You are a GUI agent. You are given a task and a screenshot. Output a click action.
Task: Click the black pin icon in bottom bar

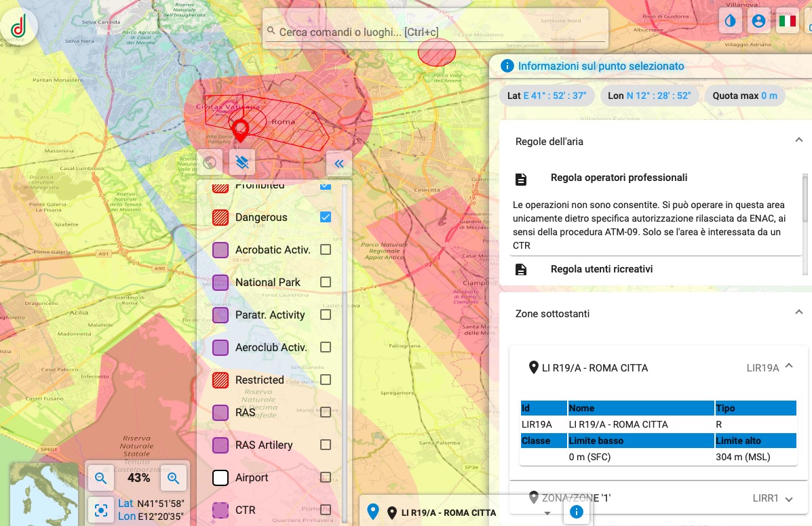[x=392, y=512]
